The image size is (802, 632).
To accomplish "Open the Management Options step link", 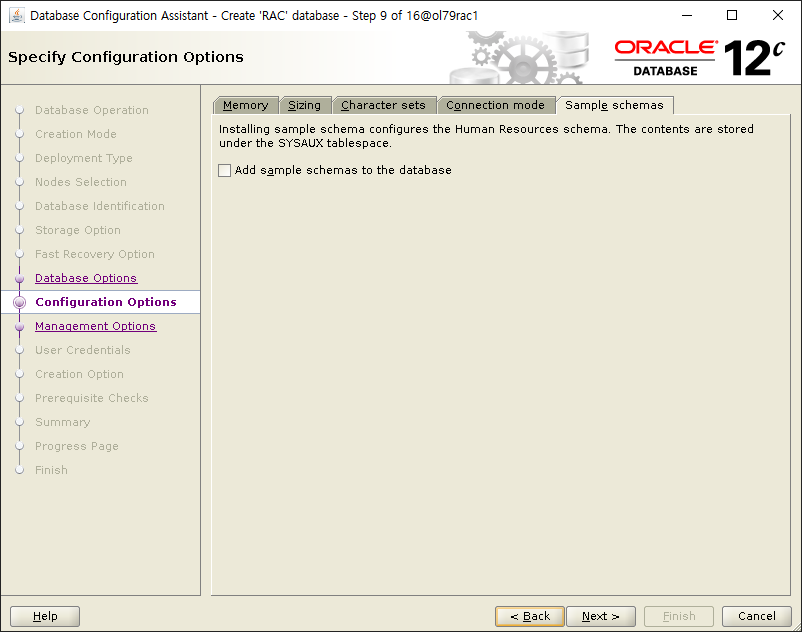I will click(96, 326).
